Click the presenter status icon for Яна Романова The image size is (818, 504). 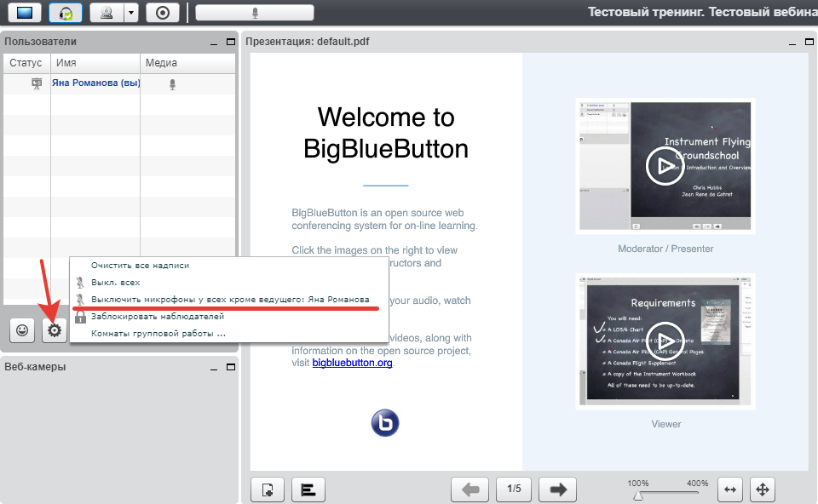[x=37, y=83]
